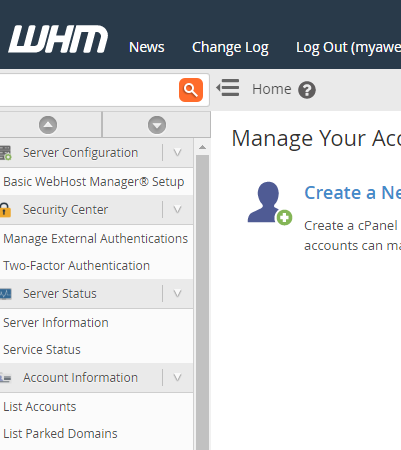Screen dimensions: 401x450
Task: Click the Account Information icon
Action: click(5, 378)
